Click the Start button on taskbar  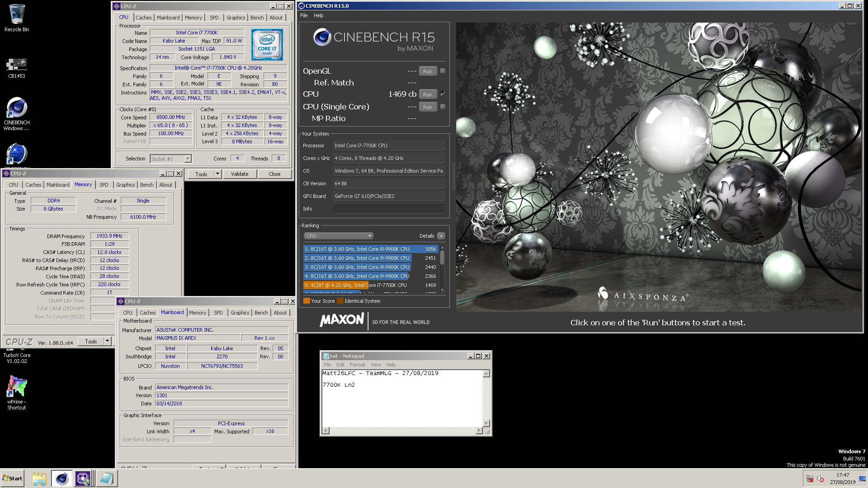click(x=12, y=479)
